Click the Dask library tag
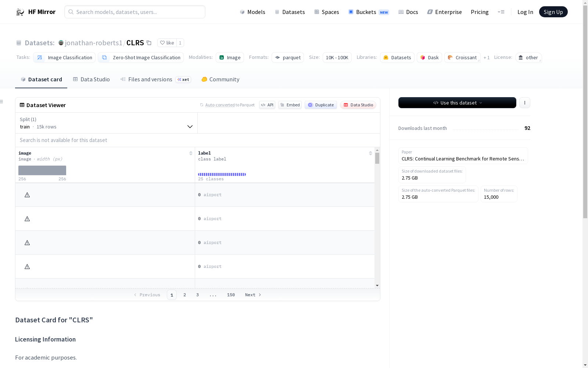The height and width of the screenshot is (368, 588). coord(429,57)
